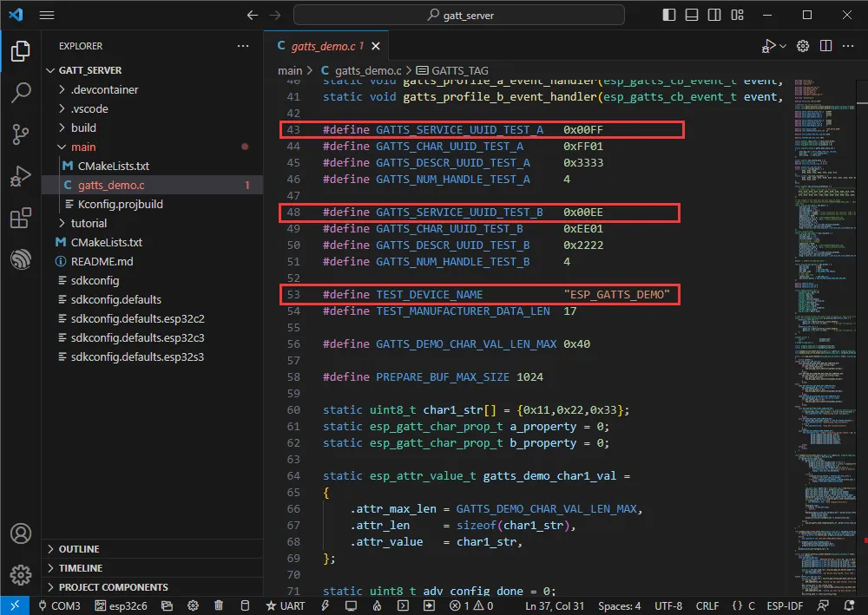Split the editor using the split icon
868x615 pixels.
tap(825, 46)
